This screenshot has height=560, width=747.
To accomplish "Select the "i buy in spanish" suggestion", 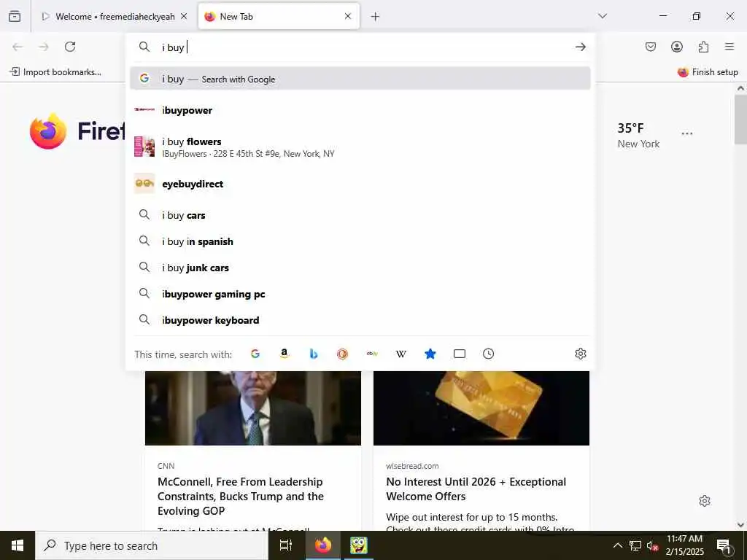I will point(360,241).
